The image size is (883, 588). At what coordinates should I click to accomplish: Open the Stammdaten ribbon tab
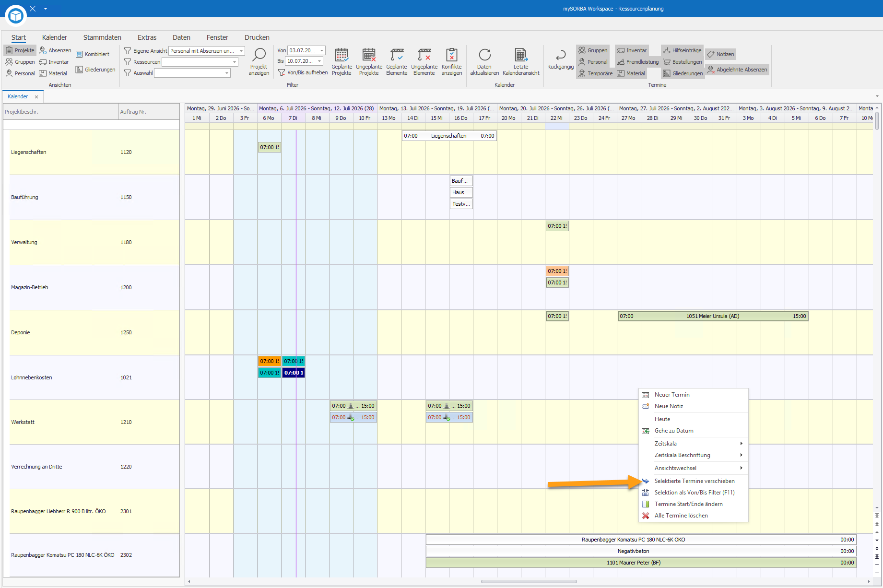click(x=102, y=37)
